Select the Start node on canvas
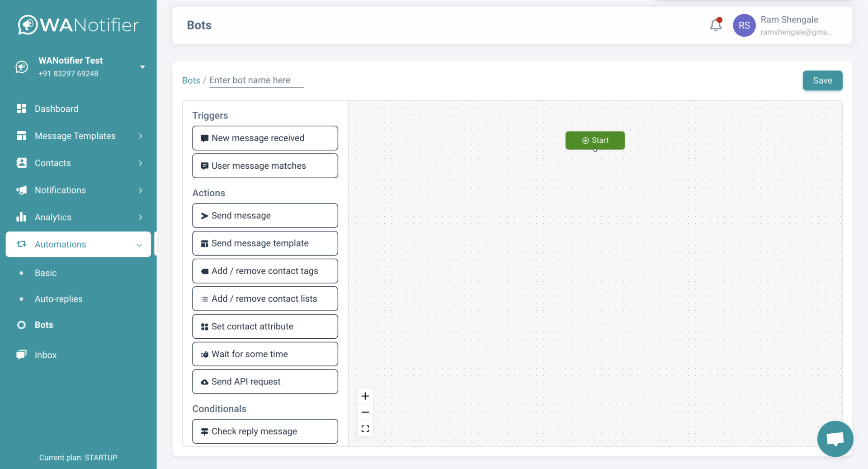This screenshot has width=868, height=469. point(595,140)
